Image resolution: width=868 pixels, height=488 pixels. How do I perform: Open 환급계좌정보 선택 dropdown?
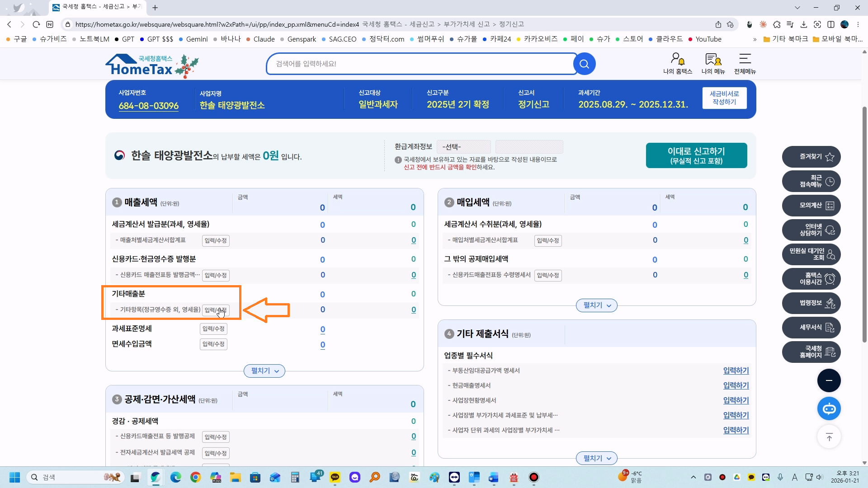click(464, 147)
